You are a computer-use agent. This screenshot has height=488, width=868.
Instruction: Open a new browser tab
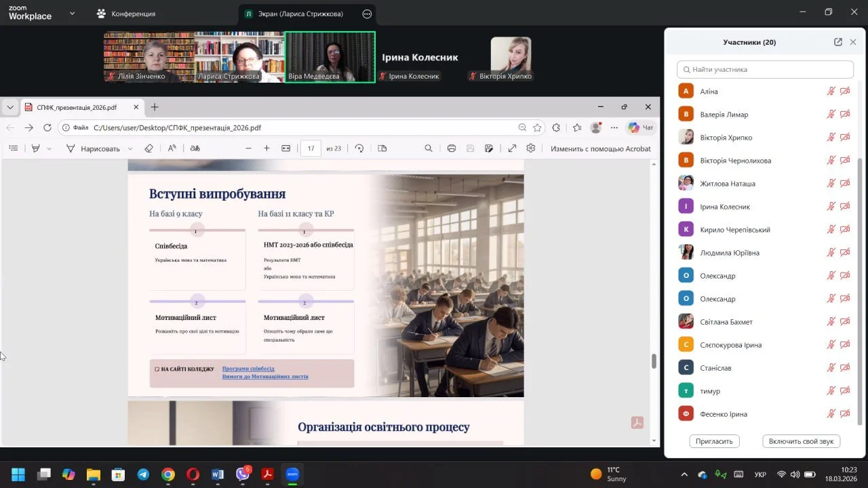[x=155, y=107]
